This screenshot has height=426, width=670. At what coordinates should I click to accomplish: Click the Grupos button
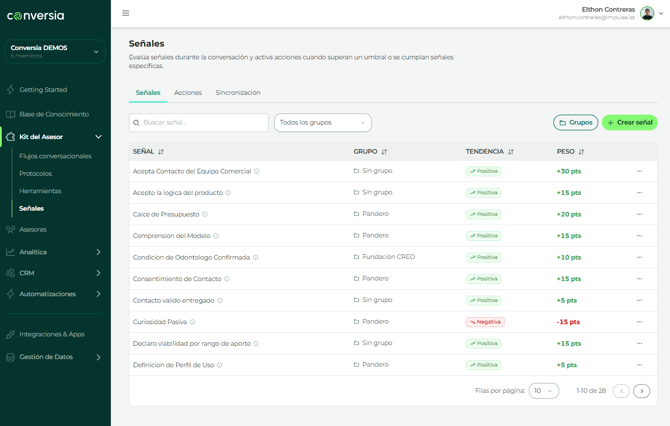tap(575, 123)
